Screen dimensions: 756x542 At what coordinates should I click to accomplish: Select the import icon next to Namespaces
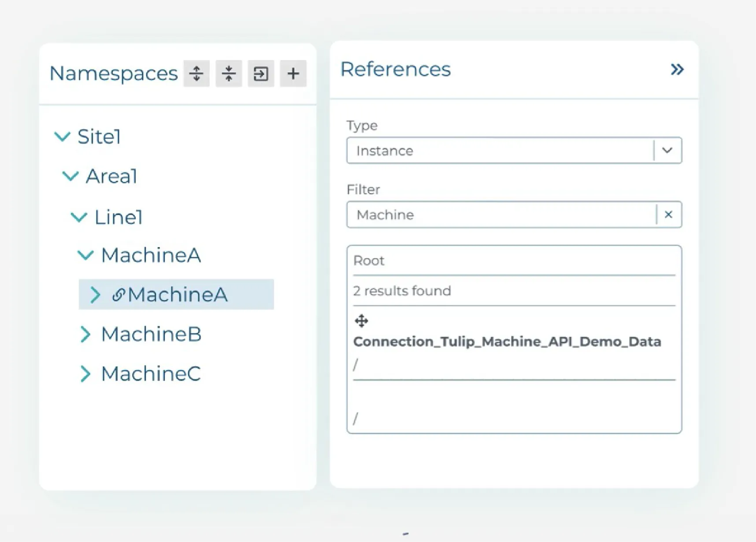point(260,74)
